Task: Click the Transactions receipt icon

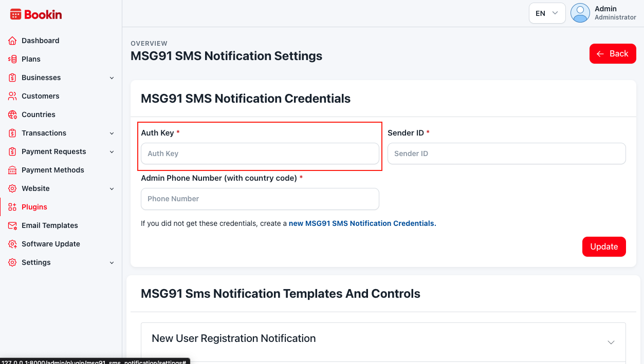Action: 12,133
